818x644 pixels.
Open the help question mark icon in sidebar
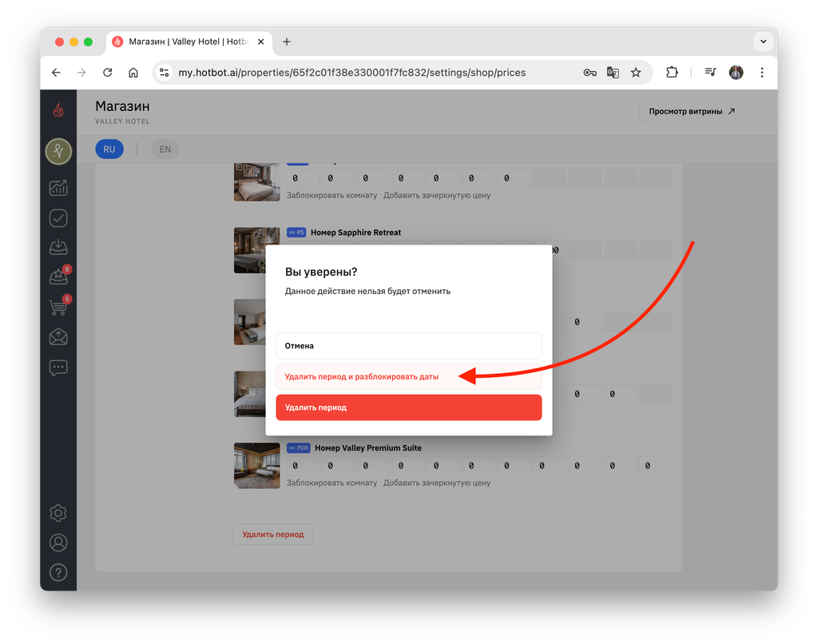pyautogui.click(x=58, y=573)
